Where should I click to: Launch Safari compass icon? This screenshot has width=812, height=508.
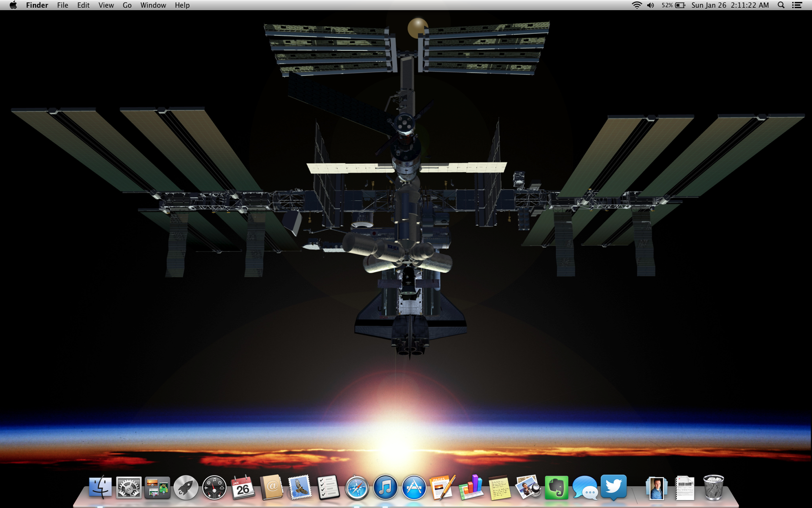pos(357,488)
